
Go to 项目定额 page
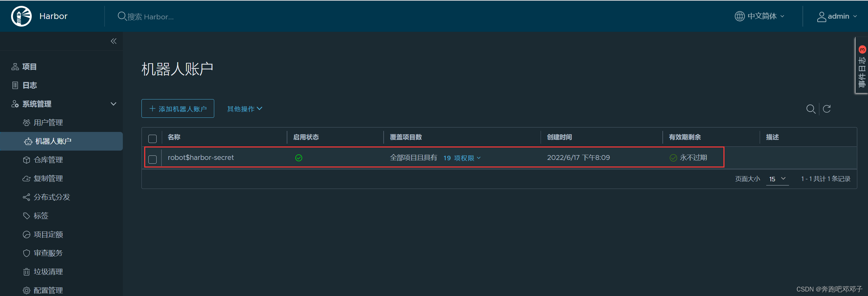pos(48,235)
